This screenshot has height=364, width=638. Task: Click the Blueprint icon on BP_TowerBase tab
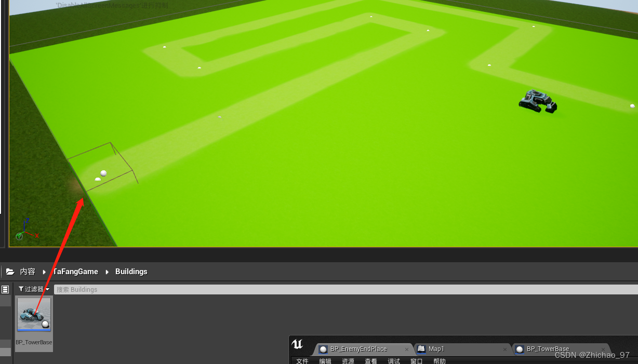tap(520, 349)
